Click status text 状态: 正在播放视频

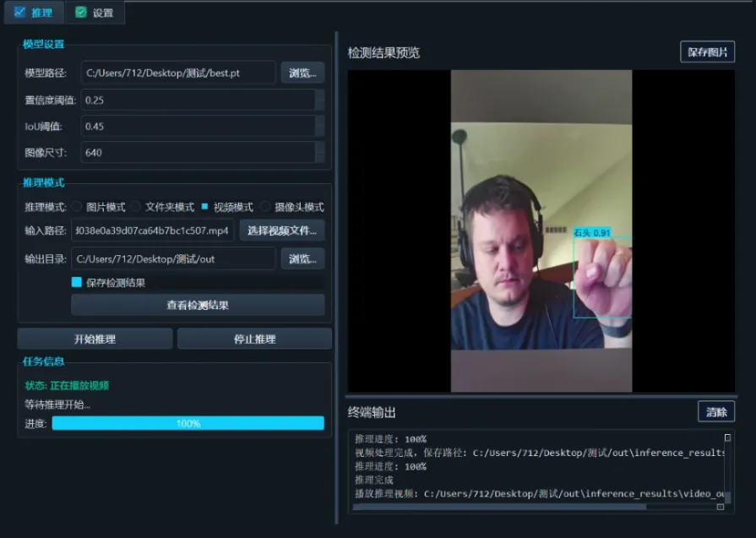click(x=67, y=385)
